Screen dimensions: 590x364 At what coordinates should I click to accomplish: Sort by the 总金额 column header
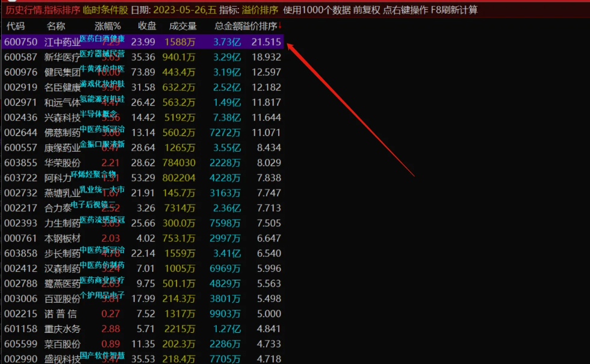pyautogui.click(x=228, y=26)
